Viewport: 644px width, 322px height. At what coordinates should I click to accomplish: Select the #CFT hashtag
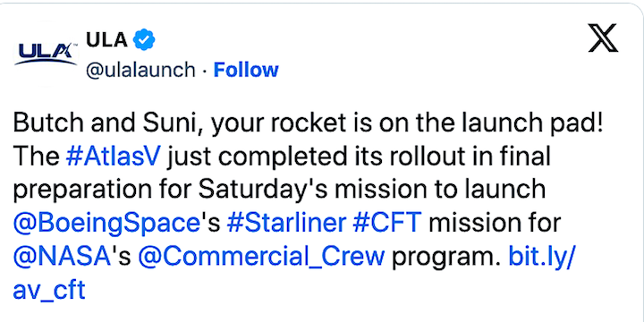point(387,224)
